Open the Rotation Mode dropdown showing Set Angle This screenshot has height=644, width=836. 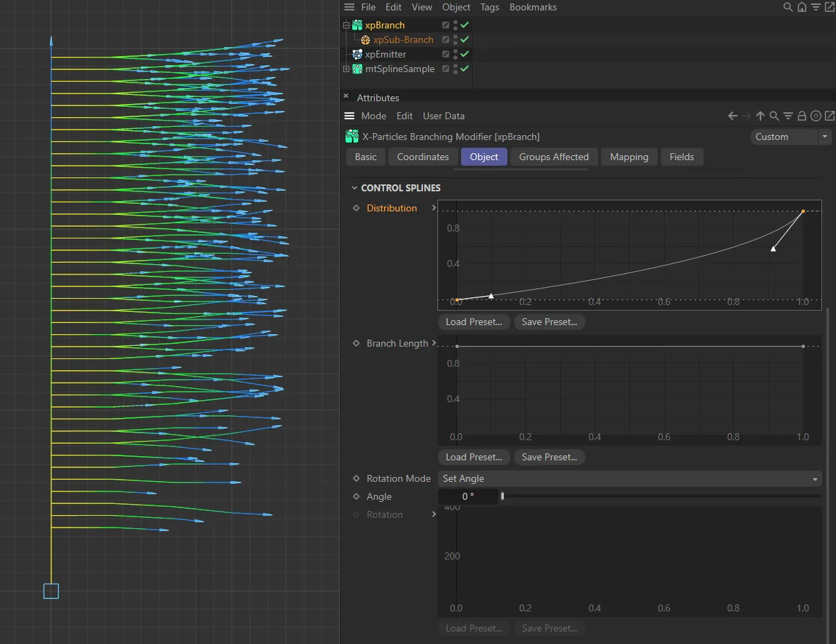click(x=628, y=478)
